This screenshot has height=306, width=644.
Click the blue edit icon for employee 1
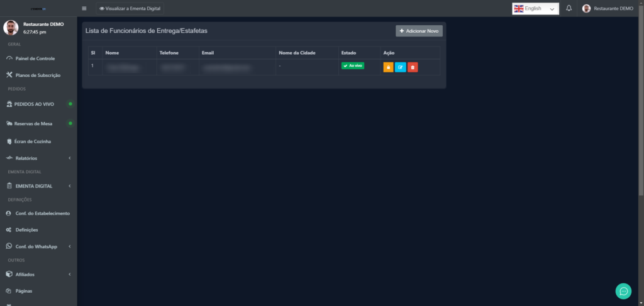(400, 67)
